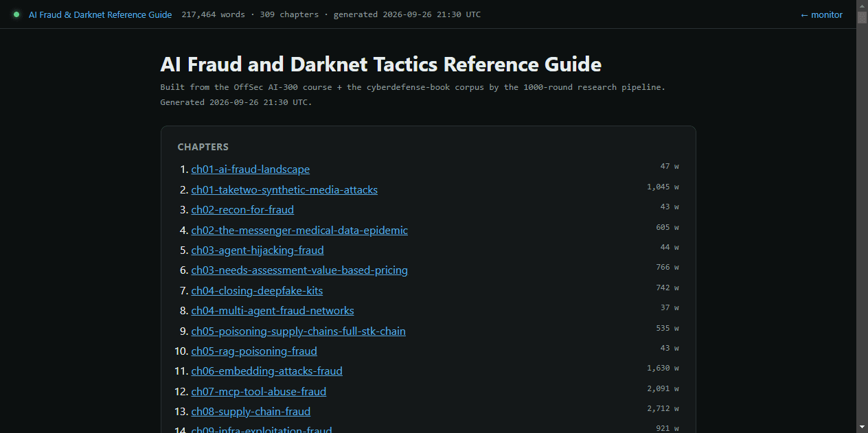
Task: Click the '766 w' word count
Action: [x=667, y=268]
